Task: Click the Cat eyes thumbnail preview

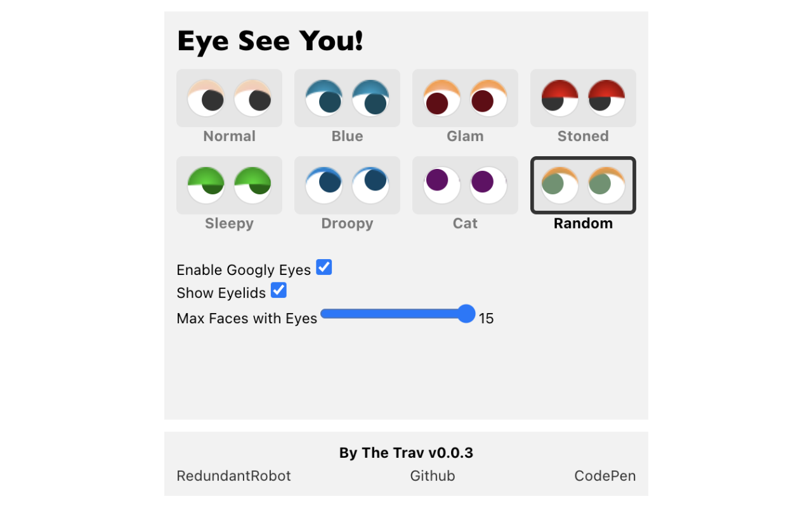Action: tap(465, 185)
